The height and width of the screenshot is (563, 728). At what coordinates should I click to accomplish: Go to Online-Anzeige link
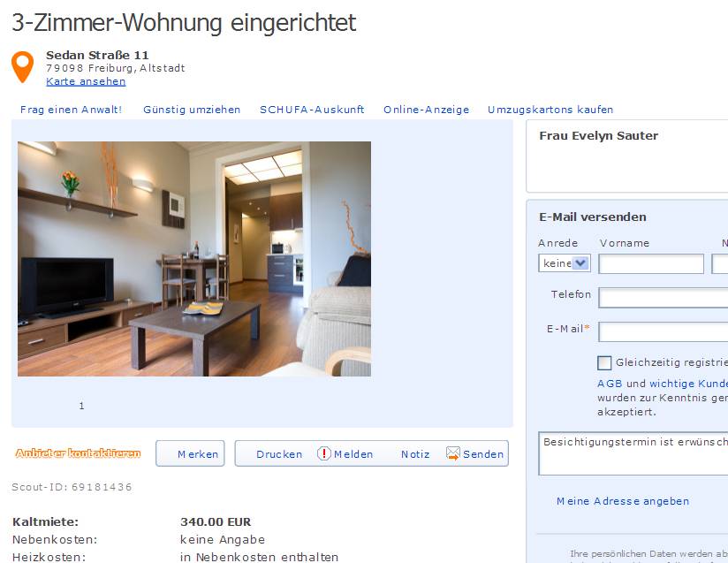(x=426, y=110)
